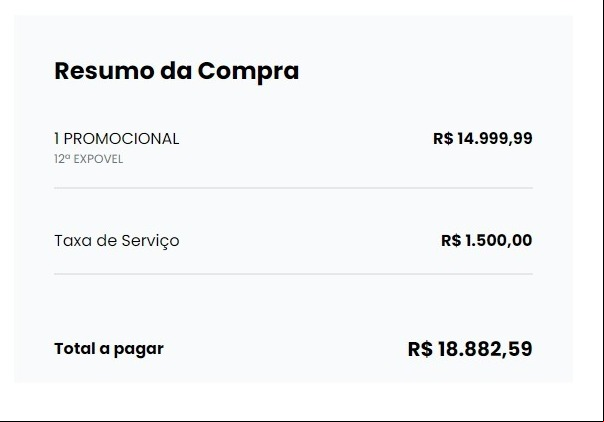Click the 'Total a pagar' label

pyautogui.click(x=109, y=349)
